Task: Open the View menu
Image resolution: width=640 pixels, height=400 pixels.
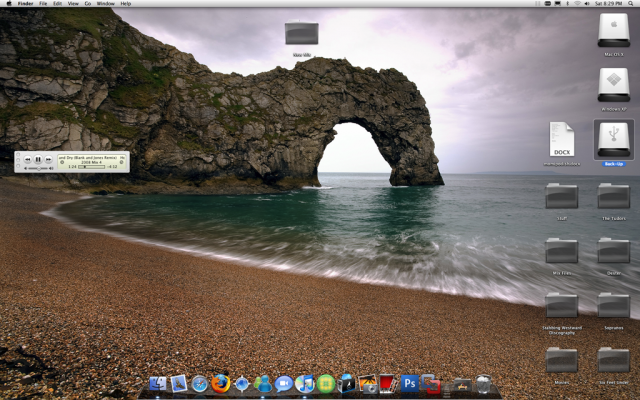Action: 73,3
